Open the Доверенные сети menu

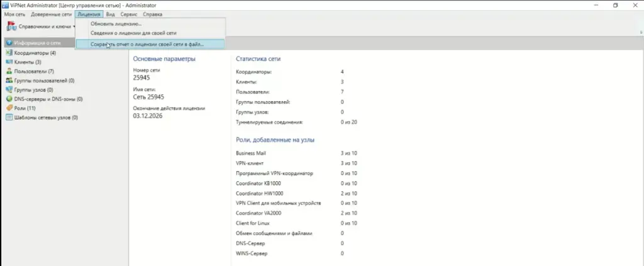click(x=52, y=14)
